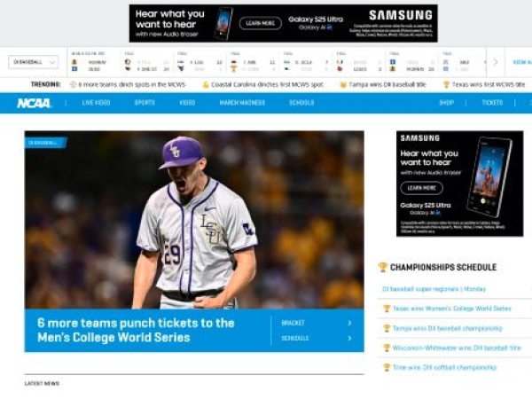Open the Shop link in navigation
Screen dimensions: 532x399
pyautogui.click(x=446, y=103)
